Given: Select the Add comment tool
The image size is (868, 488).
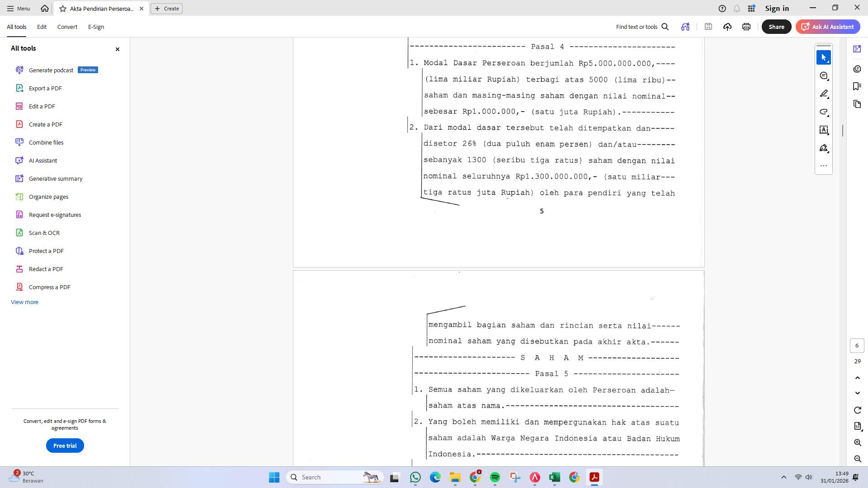Looking at the screenshot, I should 824,75.
